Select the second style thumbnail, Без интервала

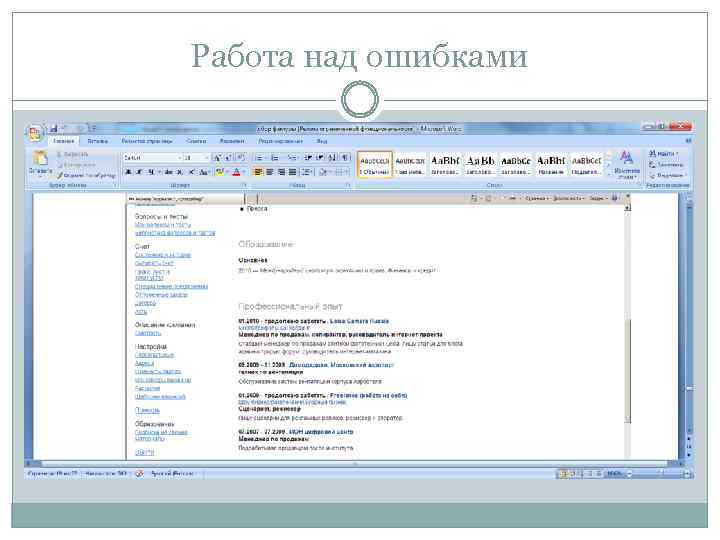pyautogui.click(x=410, y=165)
